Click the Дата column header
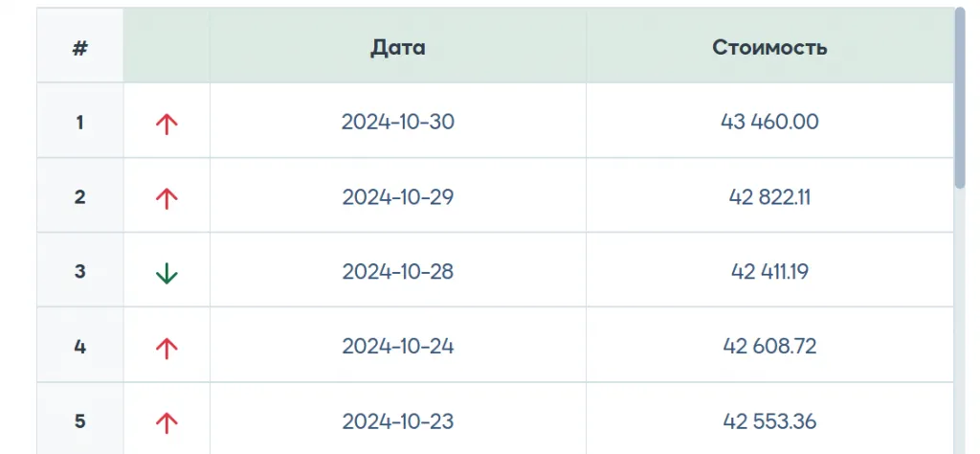The image size is (980, 454). coord(398,48)
